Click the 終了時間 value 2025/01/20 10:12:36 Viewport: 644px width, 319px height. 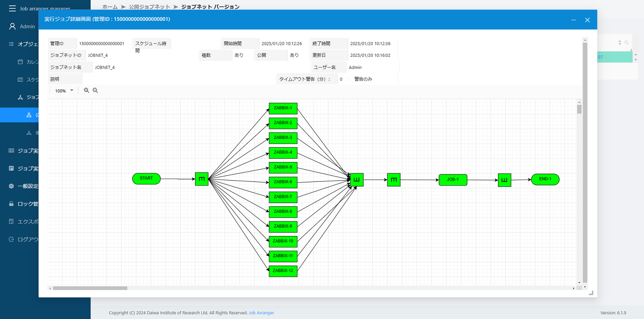tap(370, 43)
